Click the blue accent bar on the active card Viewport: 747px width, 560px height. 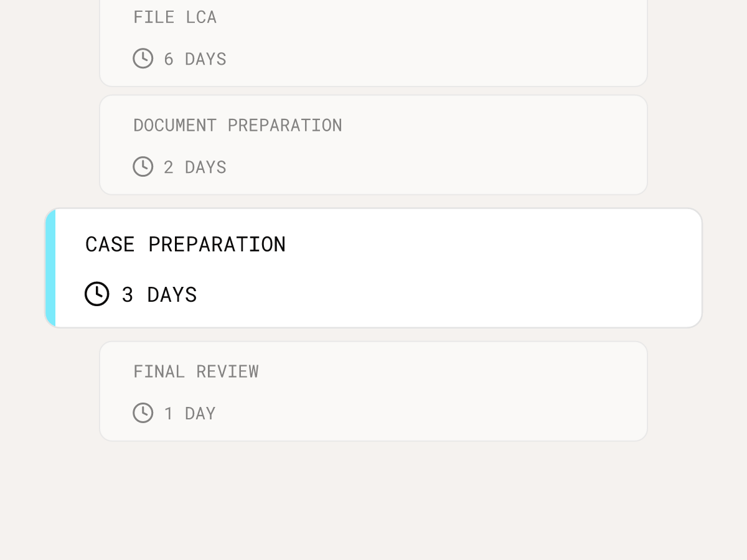point(50,268)
